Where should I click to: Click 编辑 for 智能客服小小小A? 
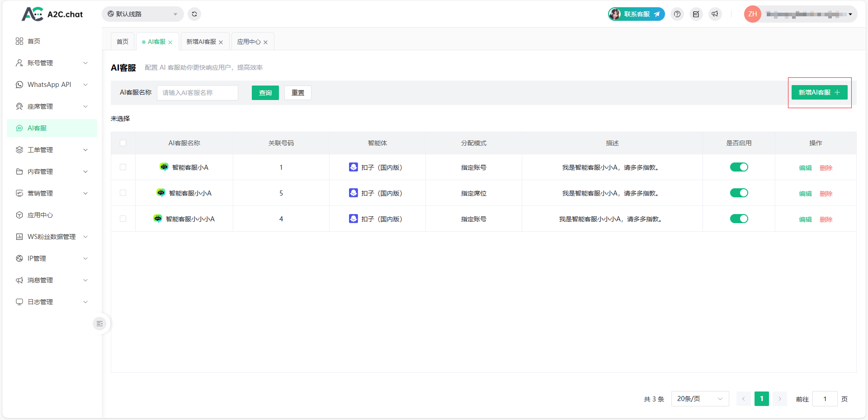click(805, 219)
